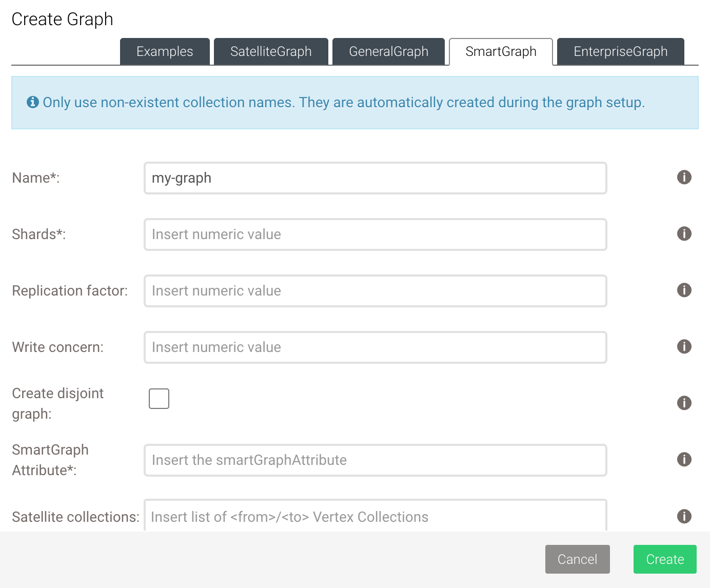710x588 pixels.
Task: Select the SmartGraph tab
Action: (x=501, y=51)
